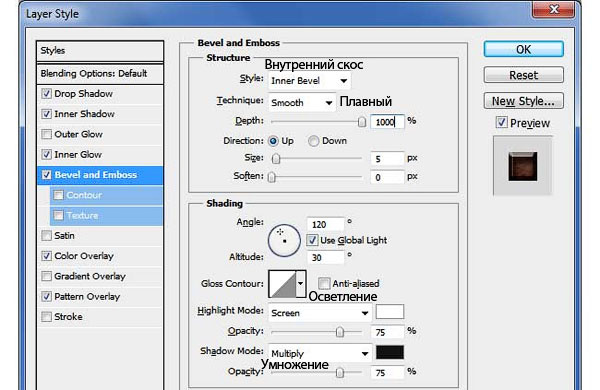
Task: Click the Size slider handle
Action: coord(276,158)
